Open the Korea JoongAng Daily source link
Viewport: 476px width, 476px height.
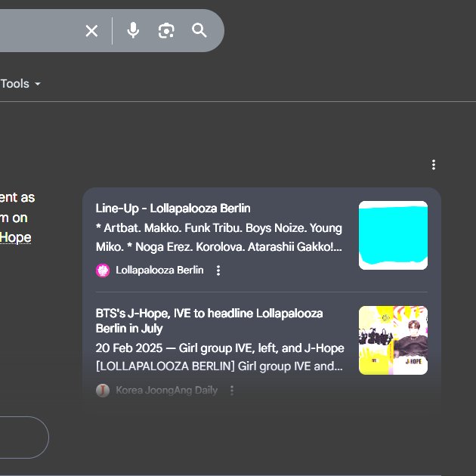coord(167,391)
